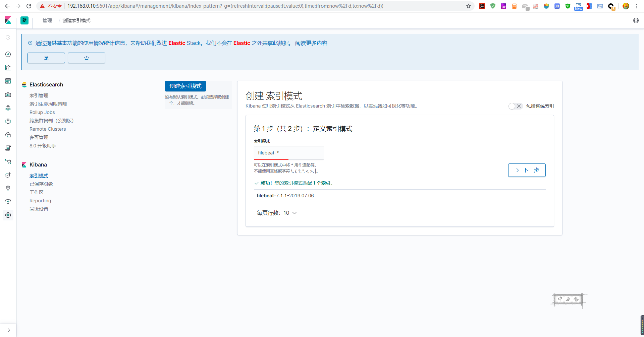Open Canvas icon in sidebar

click(8, 94)
